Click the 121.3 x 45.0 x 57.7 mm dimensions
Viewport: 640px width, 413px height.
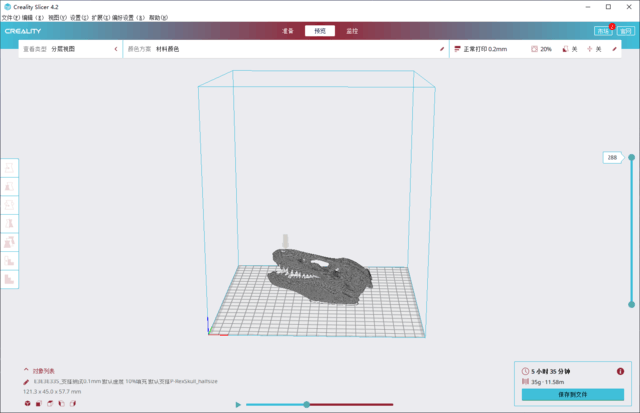point(52,392)
